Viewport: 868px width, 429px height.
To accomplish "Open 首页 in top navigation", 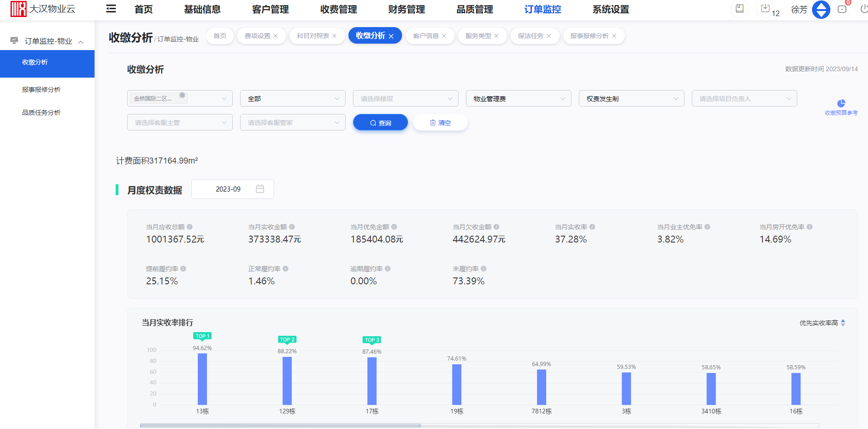I will click(x=144, y=9).
